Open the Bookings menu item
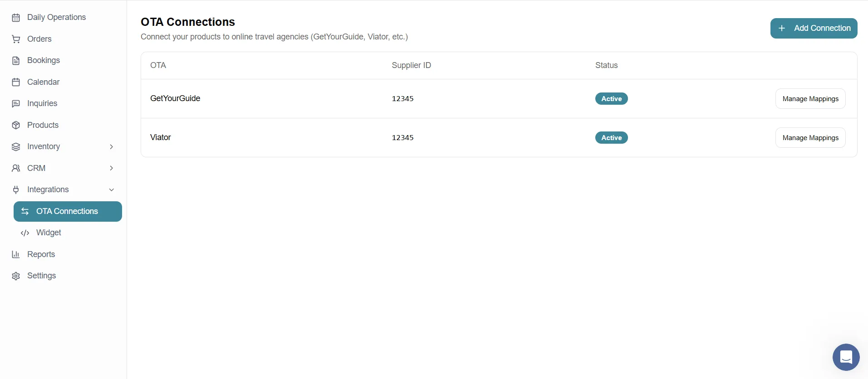868x379 pixels. (63, 60)
